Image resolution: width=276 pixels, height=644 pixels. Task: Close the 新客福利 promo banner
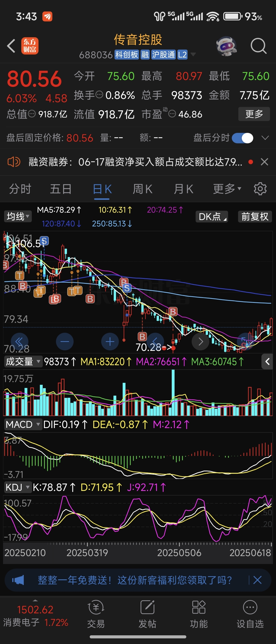click(257, 580)
